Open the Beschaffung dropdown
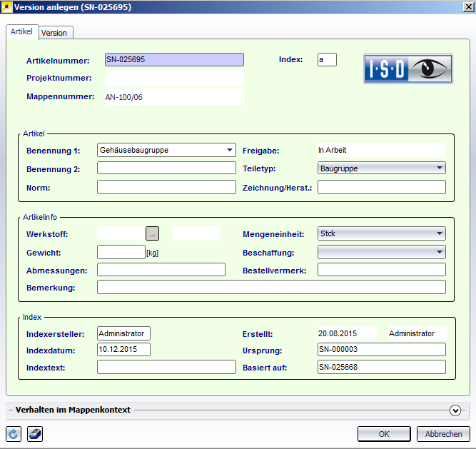The height and width of the screenshot is (449, 476). (x=438, y=251)
